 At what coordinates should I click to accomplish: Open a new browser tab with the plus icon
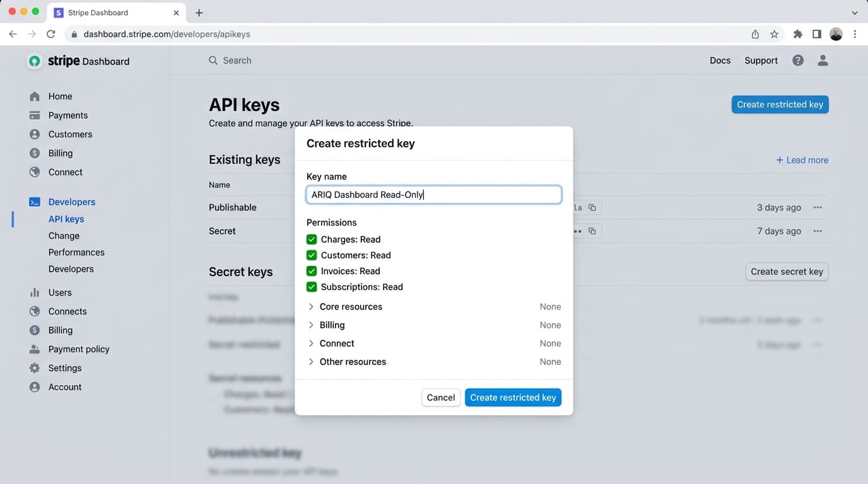199,13
